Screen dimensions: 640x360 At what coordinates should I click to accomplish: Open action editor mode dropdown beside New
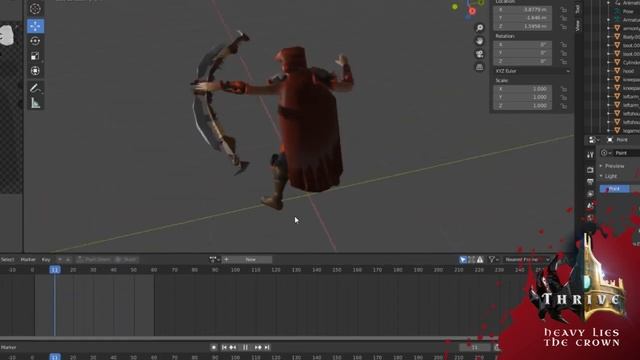point(214,260)
